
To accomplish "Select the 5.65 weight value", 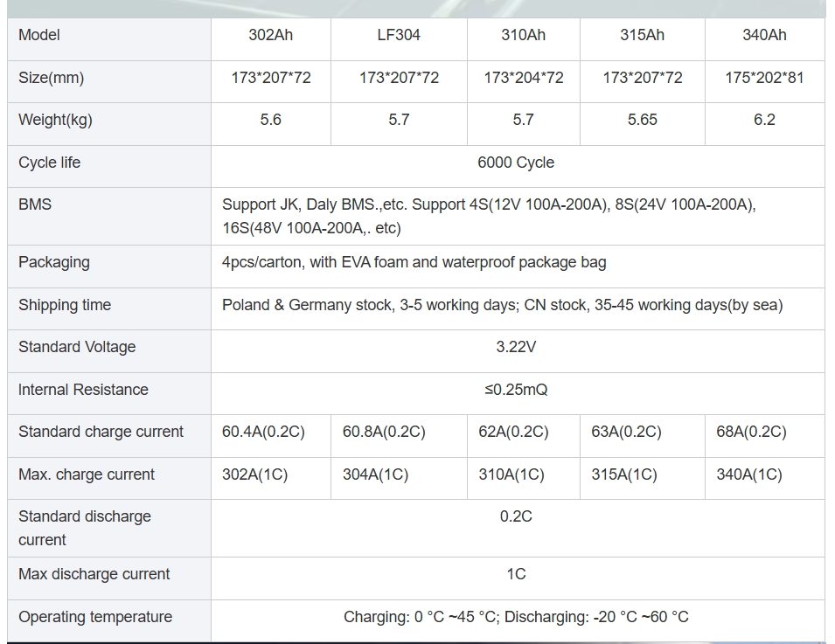I will 642,120.
